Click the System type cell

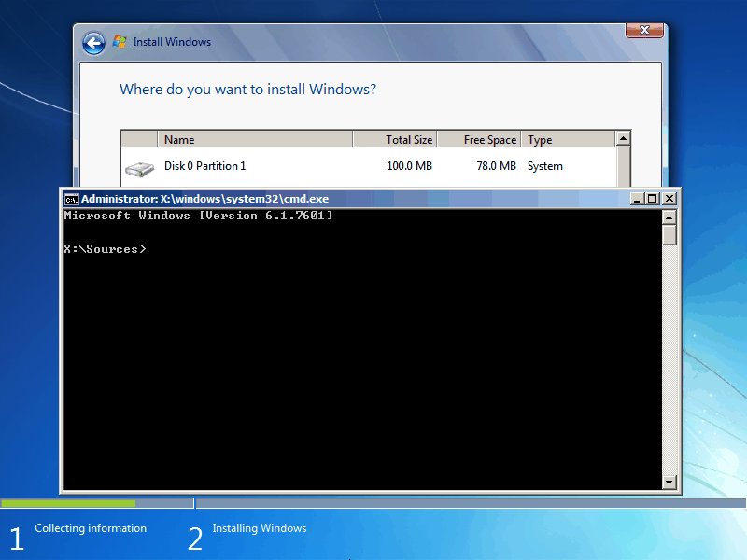[545, 166]
